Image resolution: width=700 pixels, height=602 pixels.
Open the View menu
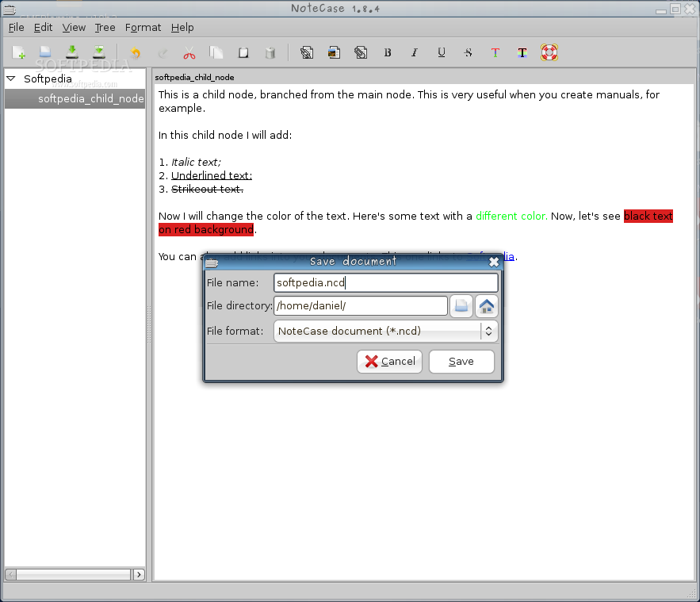(74, 28)
